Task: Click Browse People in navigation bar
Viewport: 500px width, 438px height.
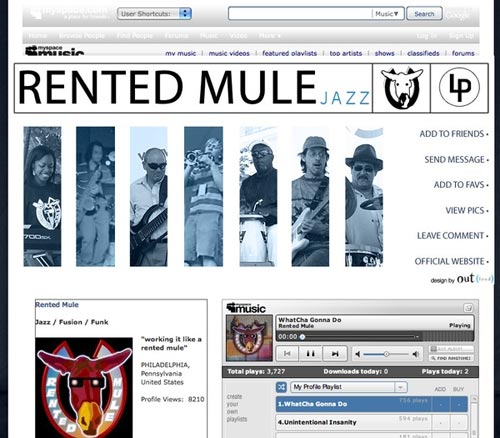Action: point(82,36)
